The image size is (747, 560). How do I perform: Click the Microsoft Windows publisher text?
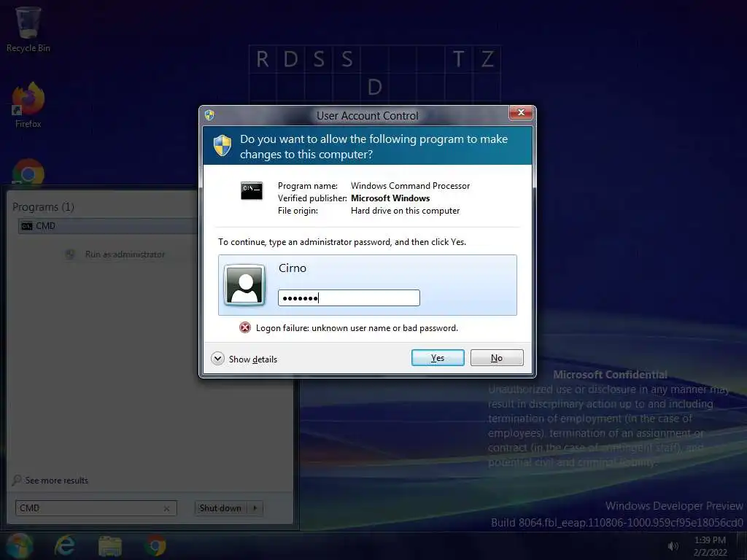tap(390, 198)
